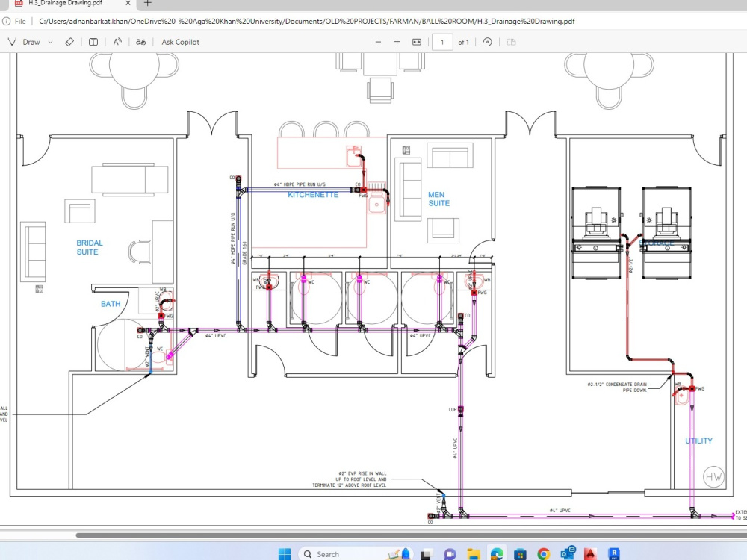The image size is (747, 560).
Task: Click the greyed two-page view icon
Action: (x=511, y=42)
